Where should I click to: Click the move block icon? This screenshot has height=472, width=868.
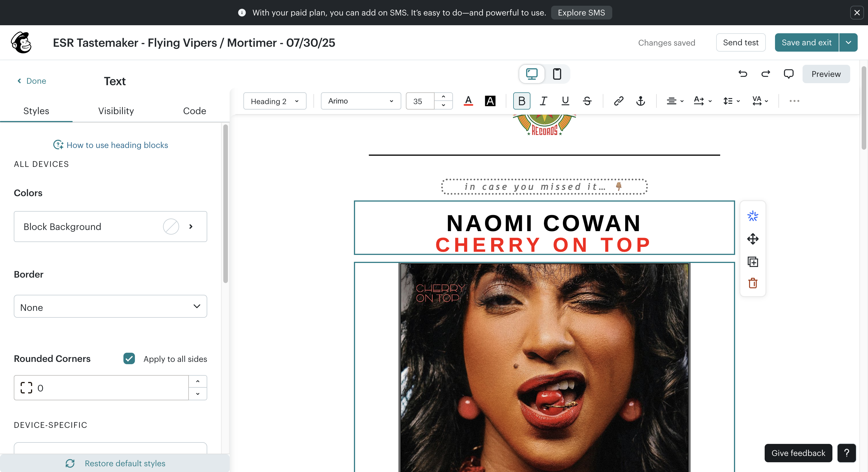[x=752, y=239]
